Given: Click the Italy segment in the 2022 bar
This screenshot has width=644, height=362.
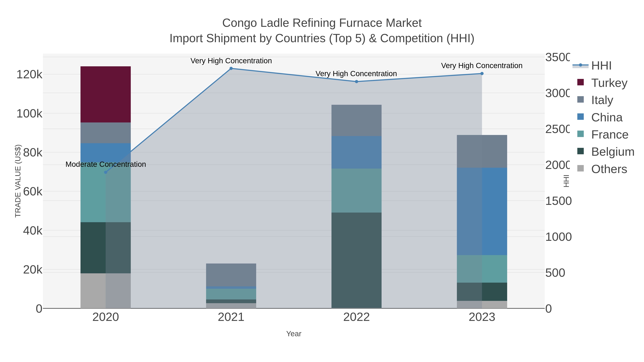Looking at the screenshot, I should click(357, 120).
